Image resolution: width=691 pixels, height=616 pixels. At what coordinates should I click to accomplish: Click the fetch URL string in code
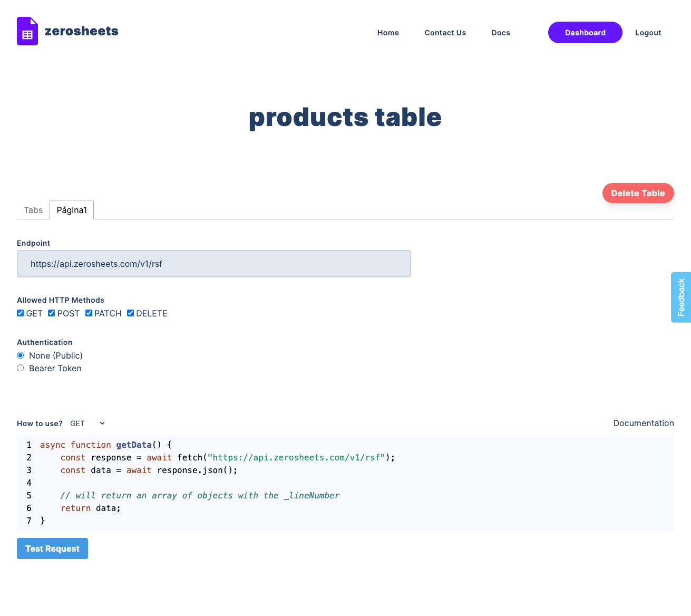coord(296,458)
